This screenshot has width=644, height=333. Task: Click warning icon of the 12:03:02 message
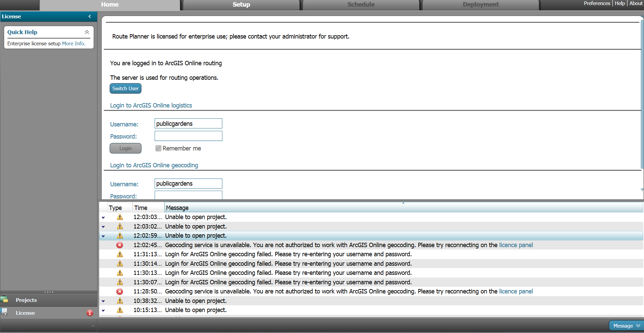[120, 227]
